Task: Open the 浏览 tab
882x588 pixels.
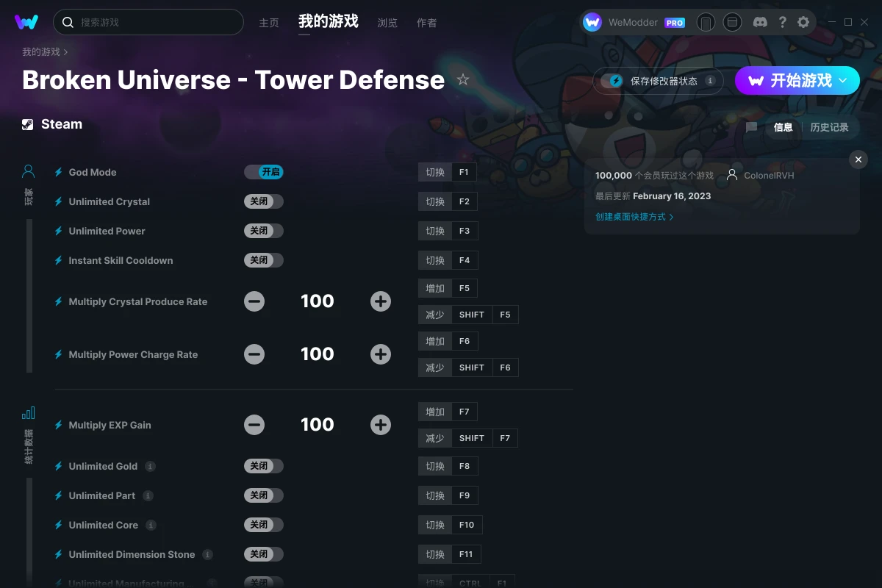Action: [x=387, y=23]
